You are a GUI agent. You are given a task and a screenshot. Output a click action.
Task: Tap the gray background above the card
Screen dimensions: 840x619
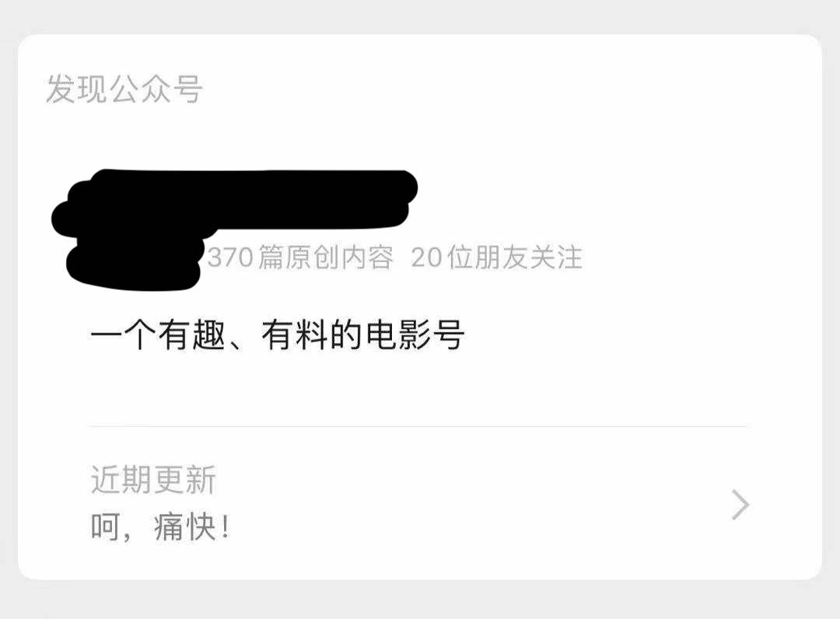pos(420,16)
